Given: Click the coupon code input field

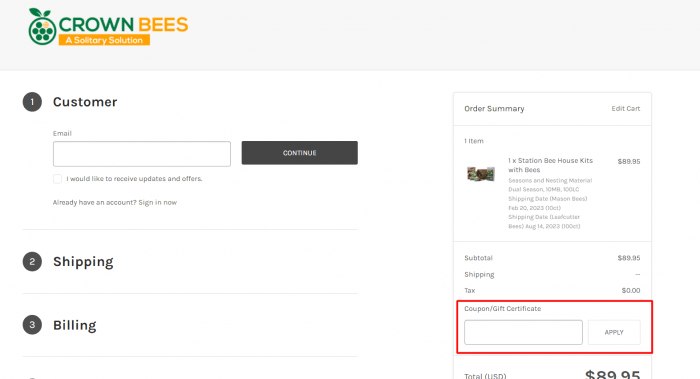Looking at the screenshot, I should (523, 332).
